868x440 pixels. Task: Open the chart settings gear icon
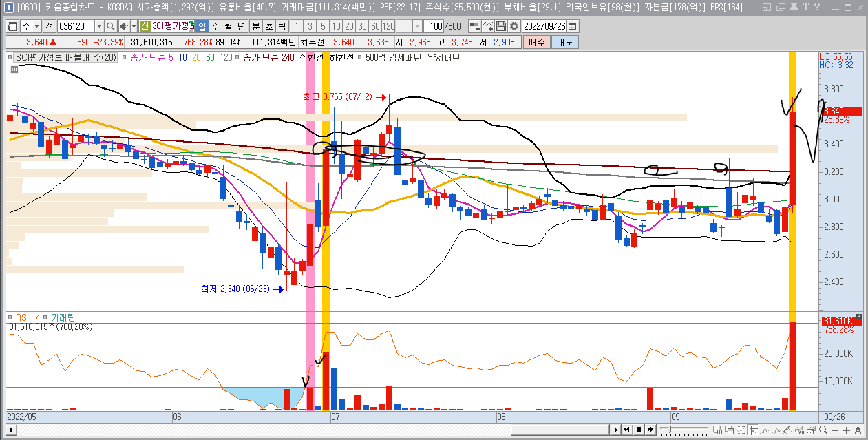tap(514, 26)
